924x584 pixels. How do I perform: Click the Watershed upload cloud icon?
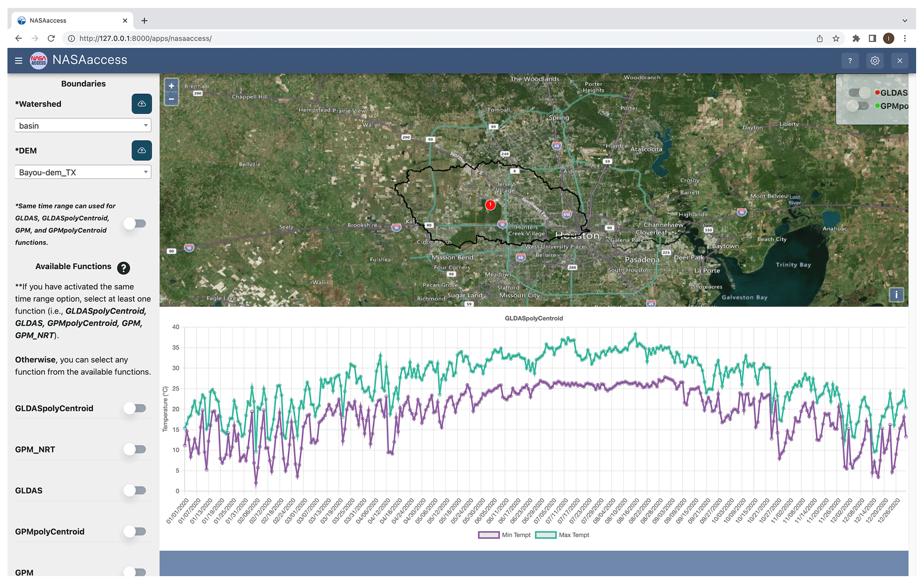[142, 104]
